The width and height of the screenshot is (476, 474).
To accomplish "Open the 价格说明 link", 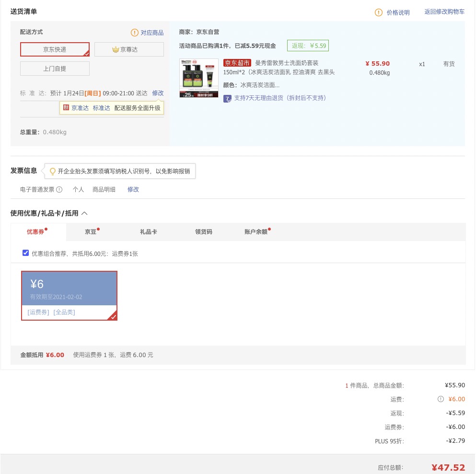I will pyautogui.click(x=398, y=12).
